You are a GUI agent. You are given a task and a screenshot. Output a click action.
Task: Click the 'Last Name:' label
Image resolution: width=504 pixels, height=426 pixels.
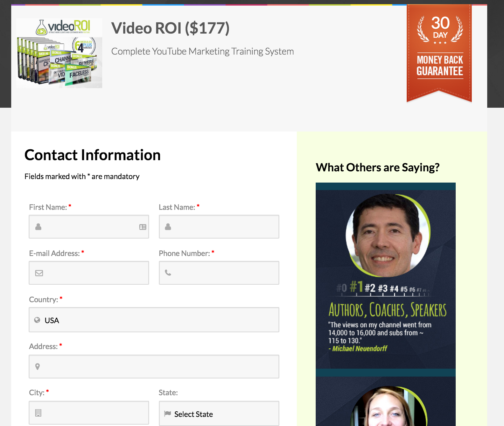point(177,207)
